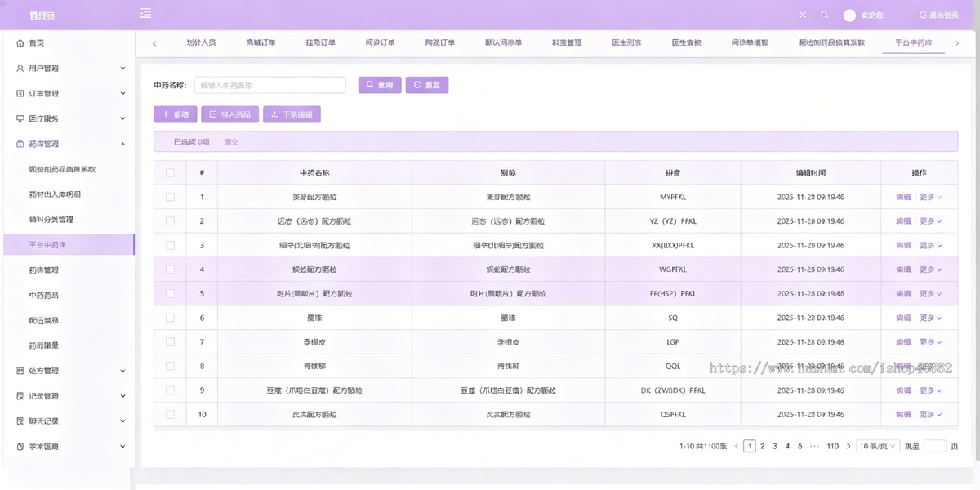Click the monitor icon beside 医疗服务
This screenshot has height=490, width=980.
click(x=20, y=118)
